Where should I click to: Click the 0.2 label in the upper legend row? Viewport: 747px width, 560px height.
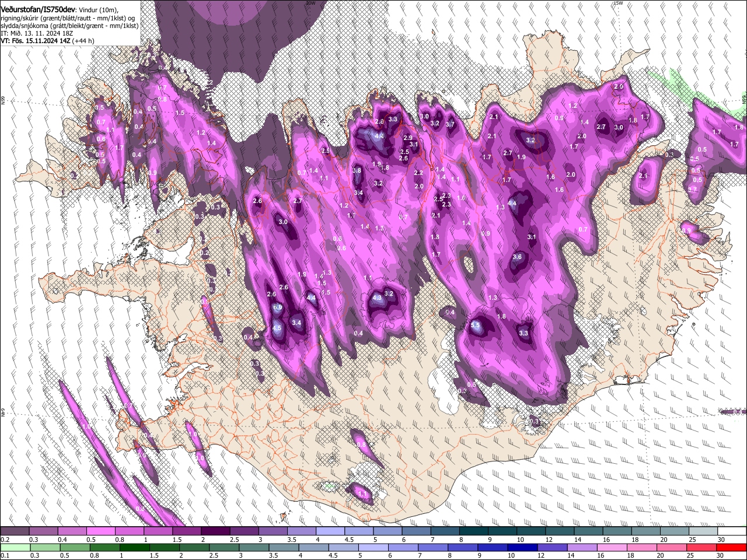click(x=5, y=540)
